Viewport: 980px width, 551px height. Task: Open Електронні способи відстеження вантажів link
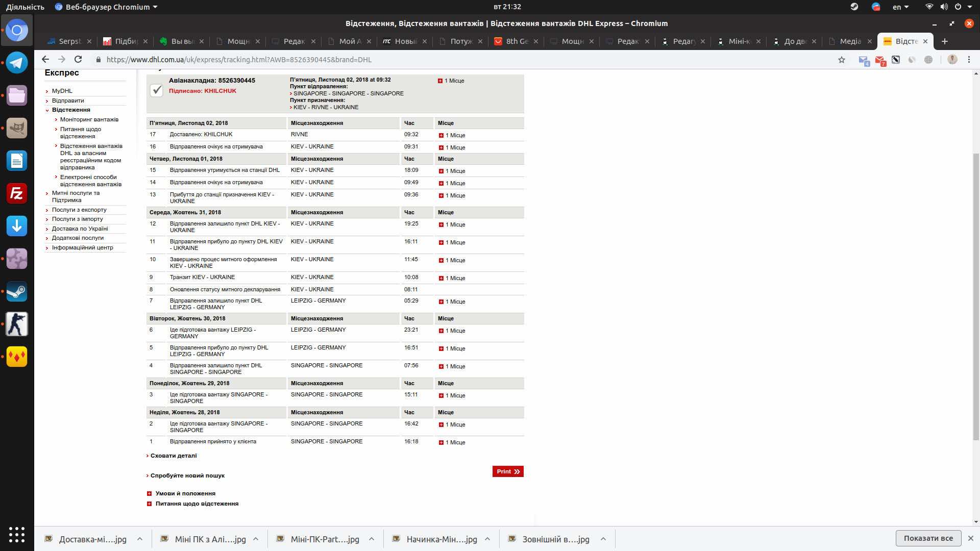(91, 181)
